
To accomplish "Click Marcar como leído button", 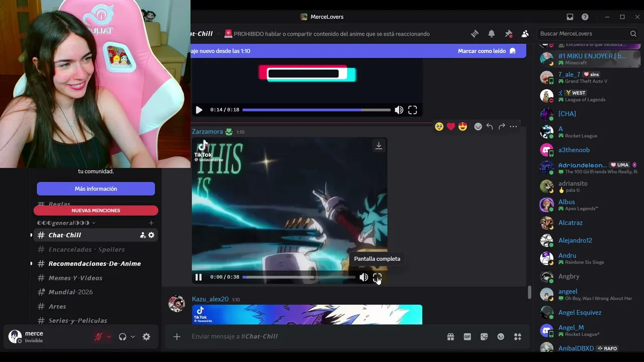I will click(487, 51).
